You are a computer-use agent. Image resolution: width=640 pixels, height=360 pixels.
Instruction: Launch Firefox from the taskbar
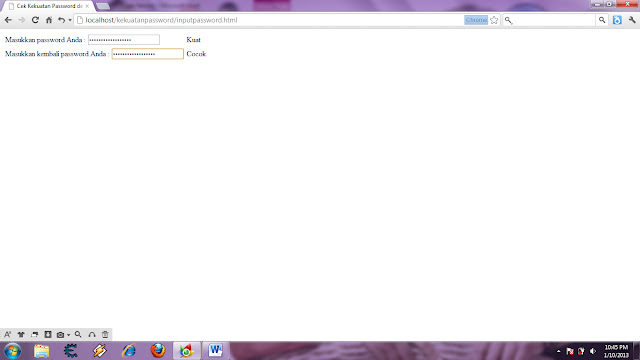click(158, 351)
